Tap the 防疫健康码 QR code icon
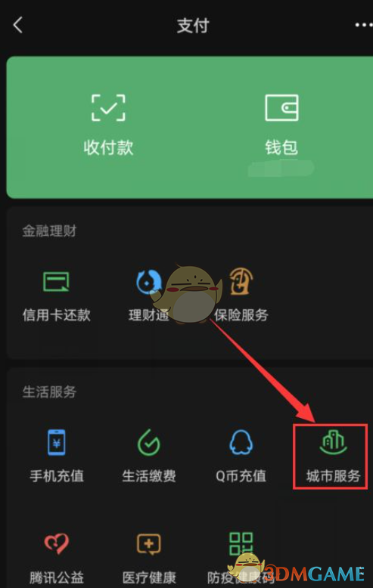This screenshot has width=373, height=588. 241,543
